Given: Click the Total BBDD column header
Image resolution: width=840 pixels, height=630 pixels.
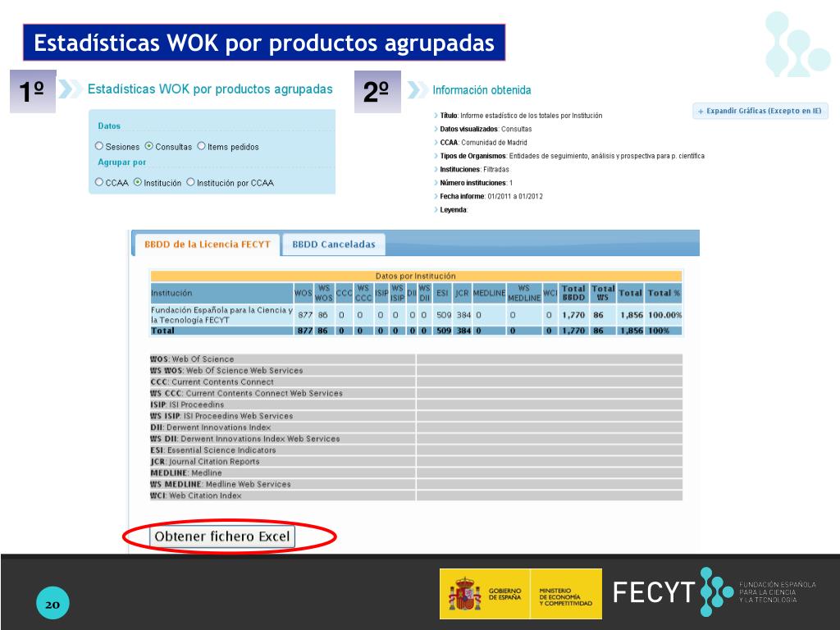Looking at the screenshot, I should (573, 293).
